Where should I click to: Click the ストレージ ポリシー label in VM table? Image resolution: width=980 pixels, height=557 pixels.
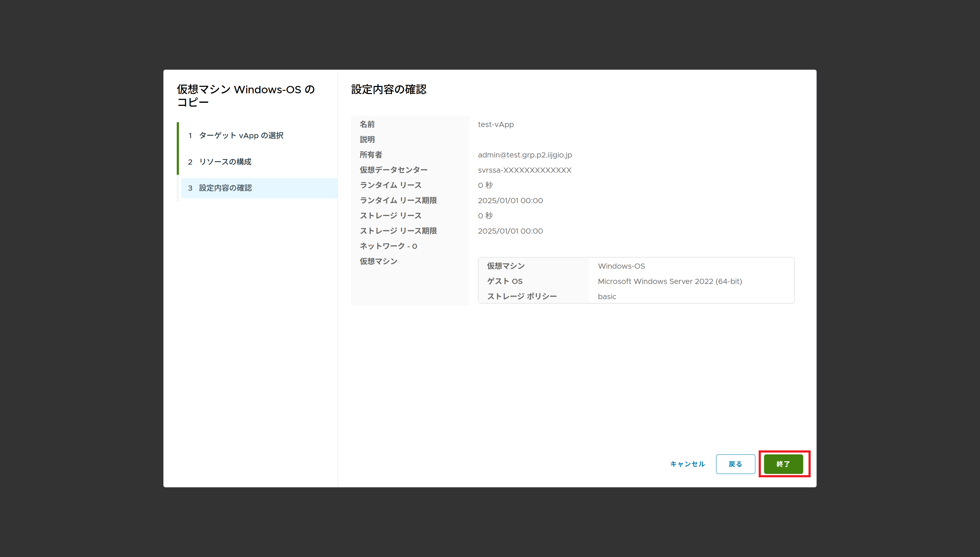click(x=521, y=296)
